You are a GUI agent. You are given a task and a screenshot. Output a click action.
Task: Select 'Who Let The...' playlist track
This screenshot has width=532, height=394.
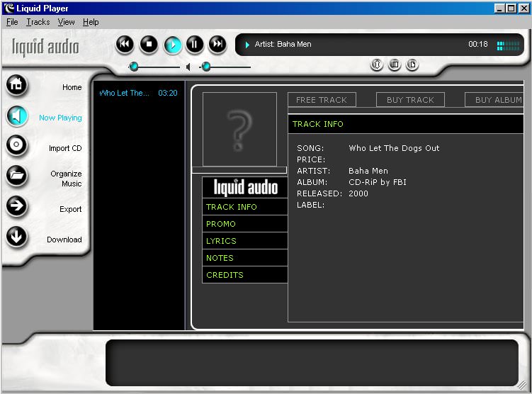click(x=138, y=93)
